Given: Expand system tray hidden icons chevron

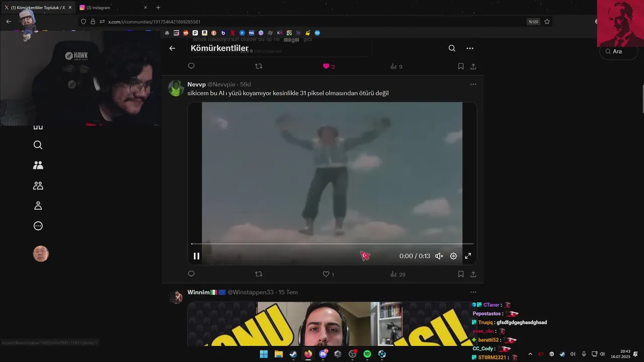Looking at the screenshot, I should tap(530, 354).
